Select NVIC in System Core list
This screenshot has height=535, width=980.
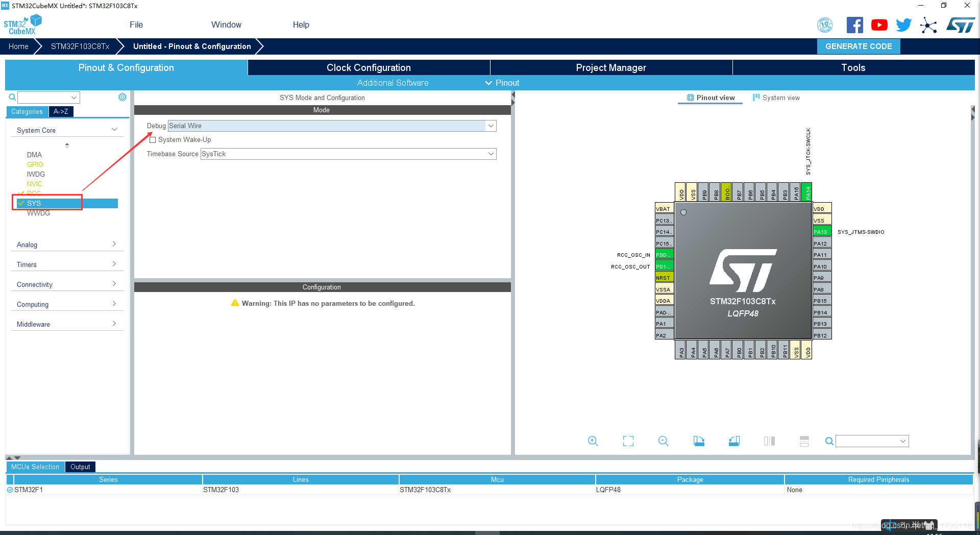click(35, 184)
